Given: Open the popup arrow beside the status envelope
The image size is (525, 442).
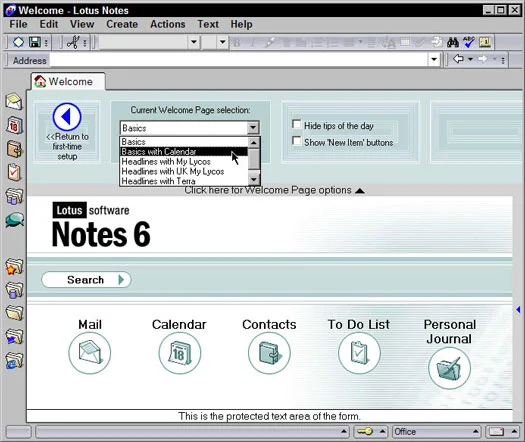Looking at the screenshot, I should [x=514, y=431].
